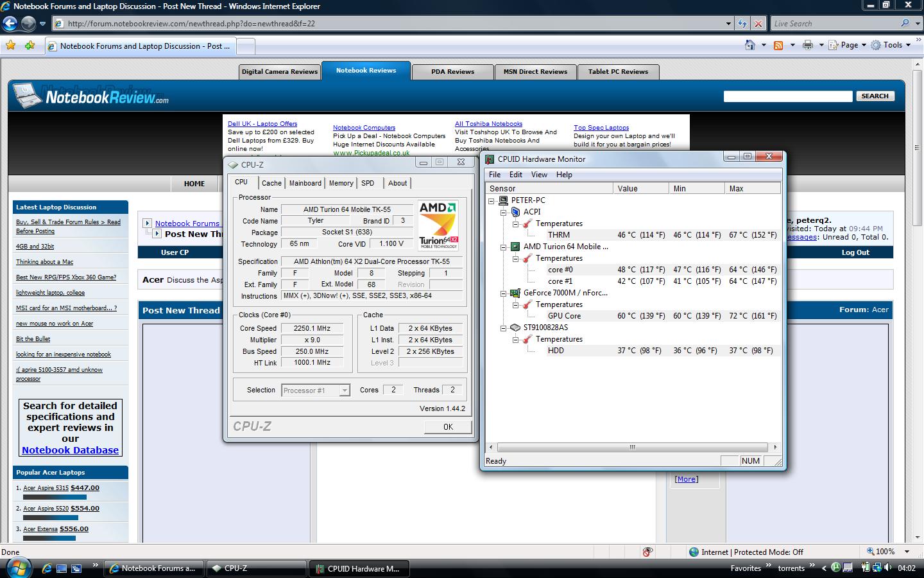Image resolution: width=924 pixels, height=578 pixels.
Task: Click the PETER-PC computer icon in Hardware Monitor
Action: pyautogui.click(x=504, y=200)
